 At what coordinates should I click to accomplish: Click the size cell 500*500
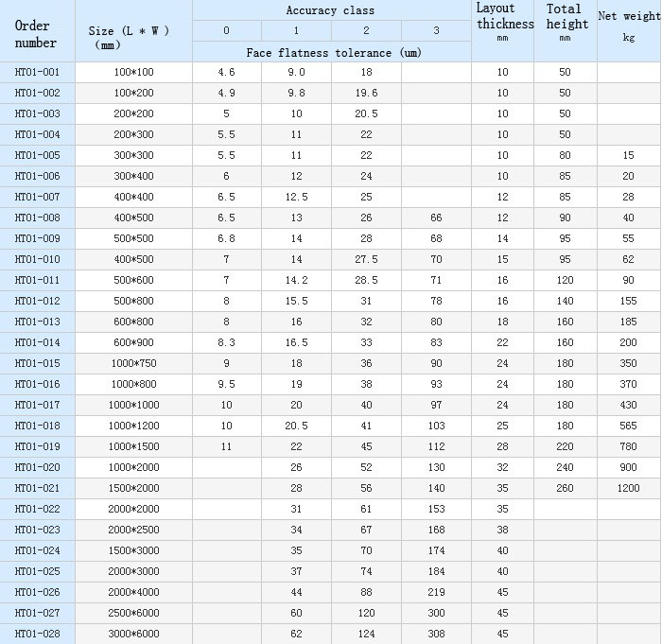[134, 238]
